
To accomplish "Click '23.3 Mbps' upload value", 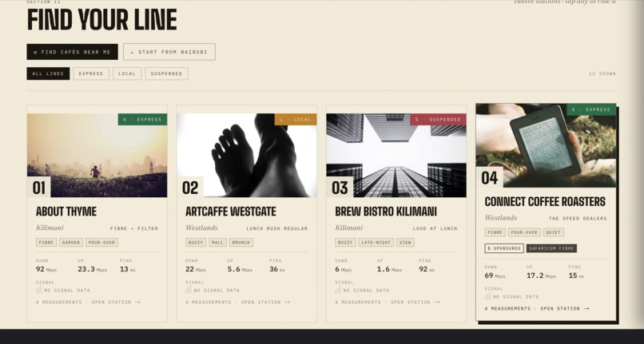I will [93, 269].
